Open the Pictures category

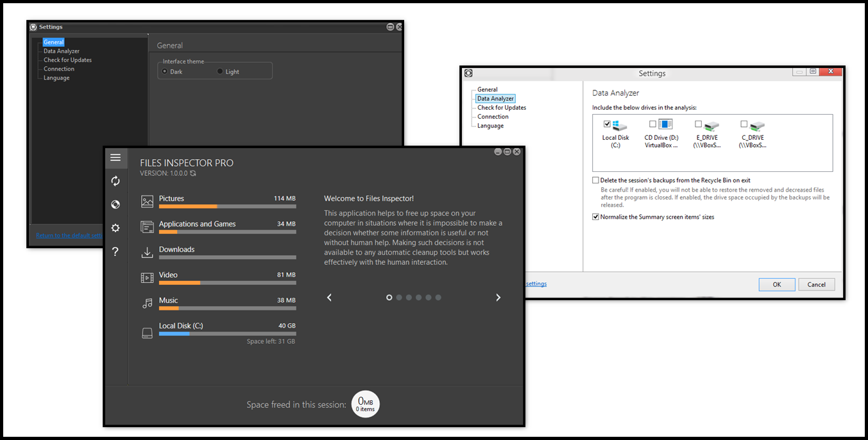click(x=171, y=199)
